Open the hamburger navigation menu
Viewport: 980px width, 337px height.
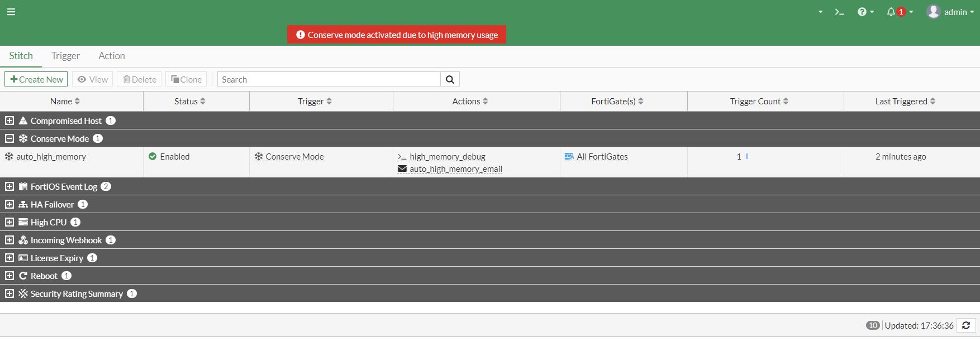[x=11, y=12]
